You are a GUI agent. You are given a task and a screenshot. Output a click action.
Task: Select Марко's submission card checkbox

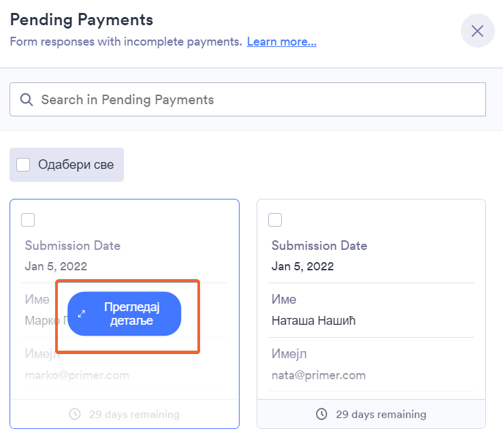point(28,219)
